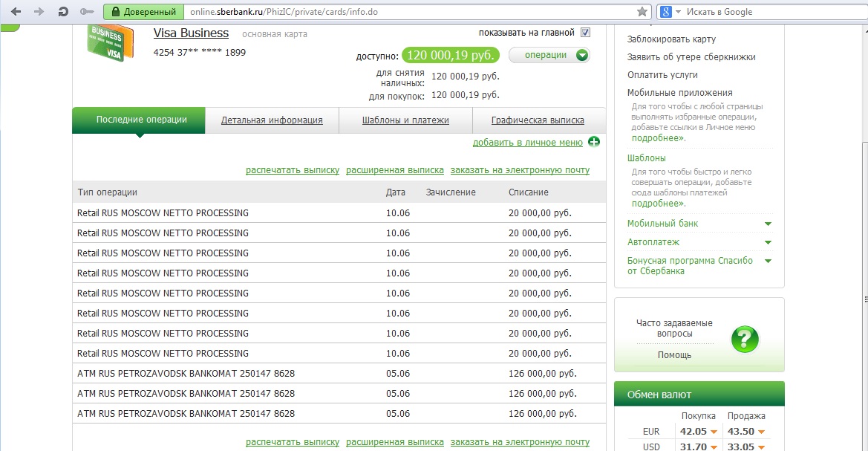Expand the Автоплатеж section arrow

coord(768,243)
